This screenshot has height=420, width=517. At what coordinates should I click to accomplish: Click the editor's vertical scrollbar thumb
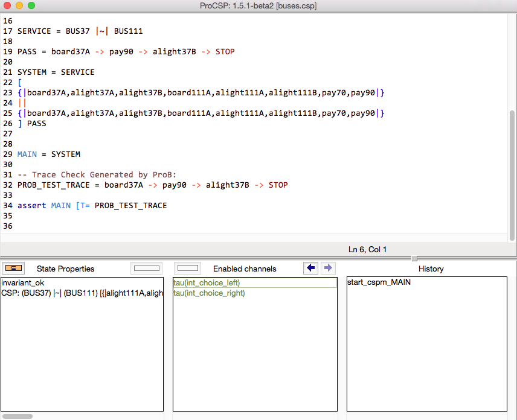tap(512, 175)
